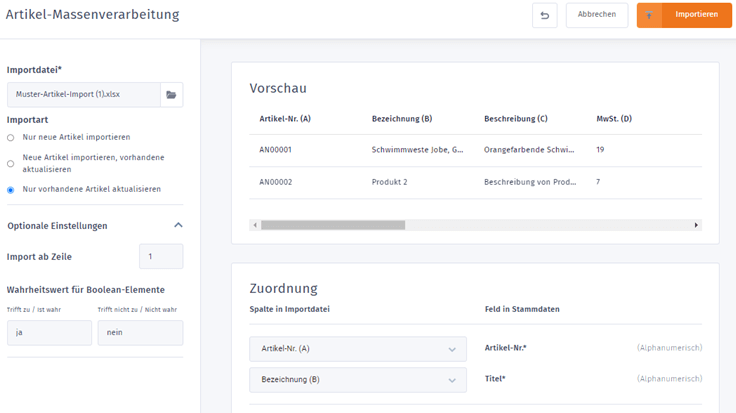
Task: Click the 'Bezeichnung (B)' preview column header
Action: coord(402,119)
